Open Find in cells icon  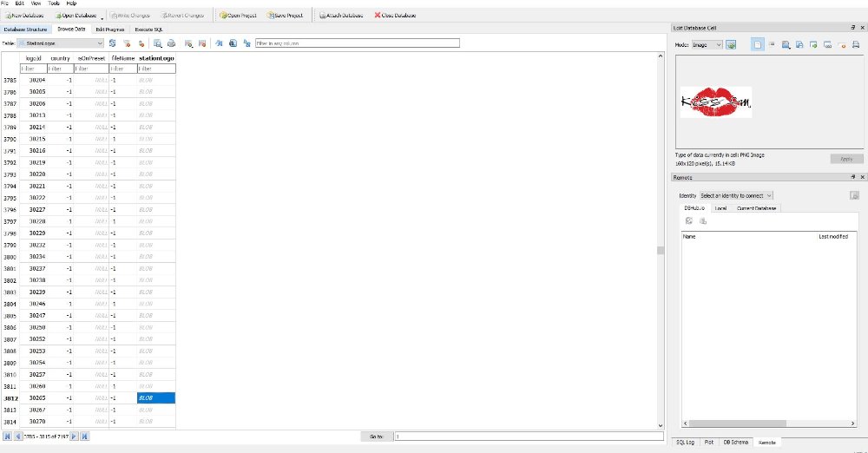click(x=233, y=43)
